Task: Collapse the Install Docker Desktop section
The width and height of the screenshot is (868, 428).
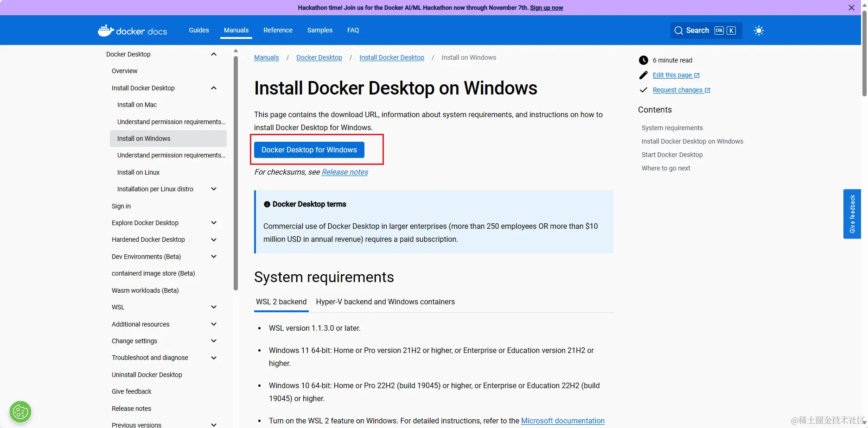Action: click(214, 88)
